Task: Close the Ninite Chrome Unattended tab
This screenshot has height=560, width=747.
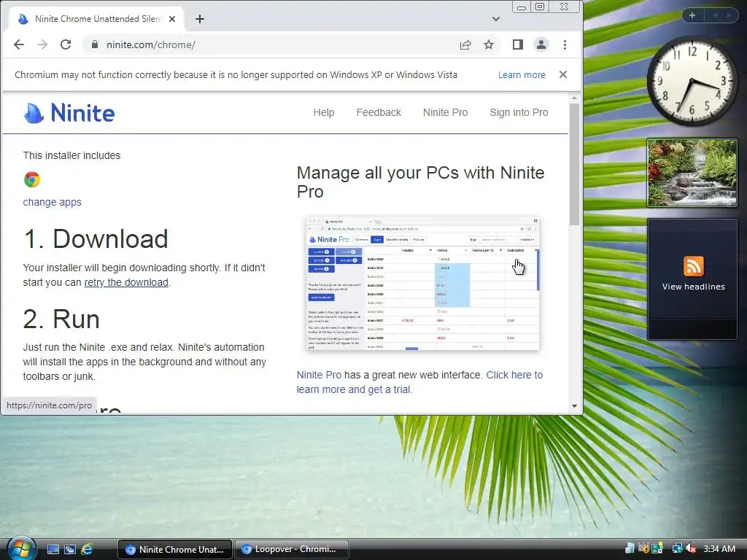Action: [x=172, y=19]
